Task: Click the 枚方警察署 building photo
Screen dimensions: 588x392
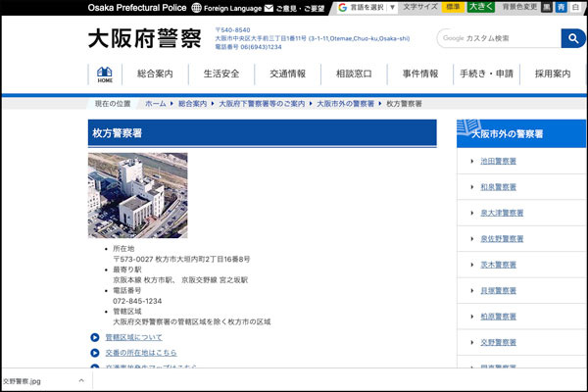Action: pos(137,196)
